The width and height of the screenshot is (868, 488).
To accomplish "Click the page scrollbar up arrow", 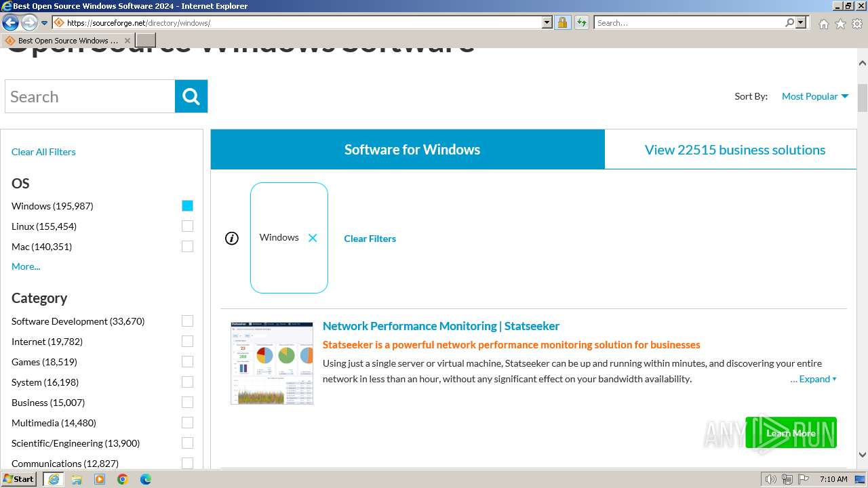I will click(x=863, y=63).
